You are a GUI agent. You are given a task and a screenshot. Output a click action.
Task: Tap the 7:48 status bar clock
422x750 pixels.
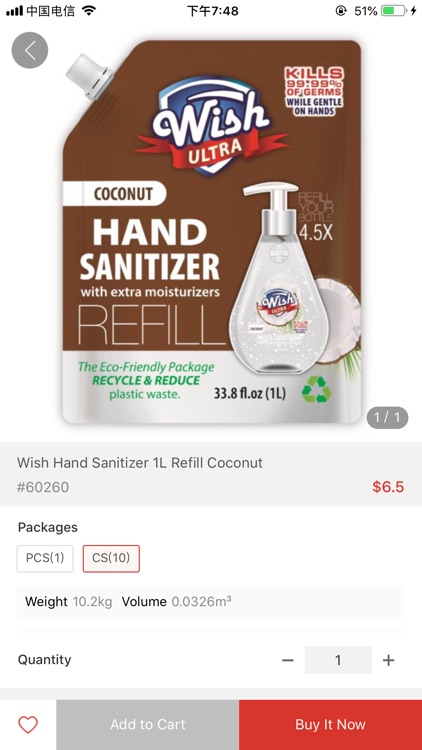(212, 11)
